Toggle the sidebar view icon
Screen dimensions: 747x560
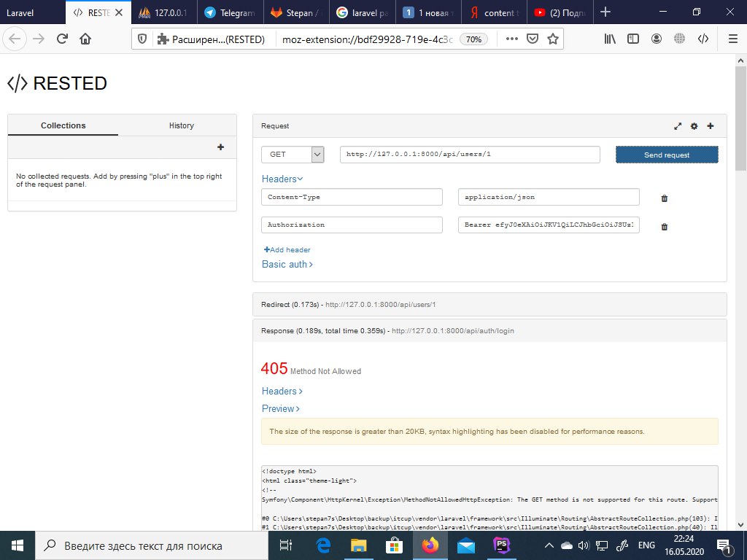click(633, 39)
